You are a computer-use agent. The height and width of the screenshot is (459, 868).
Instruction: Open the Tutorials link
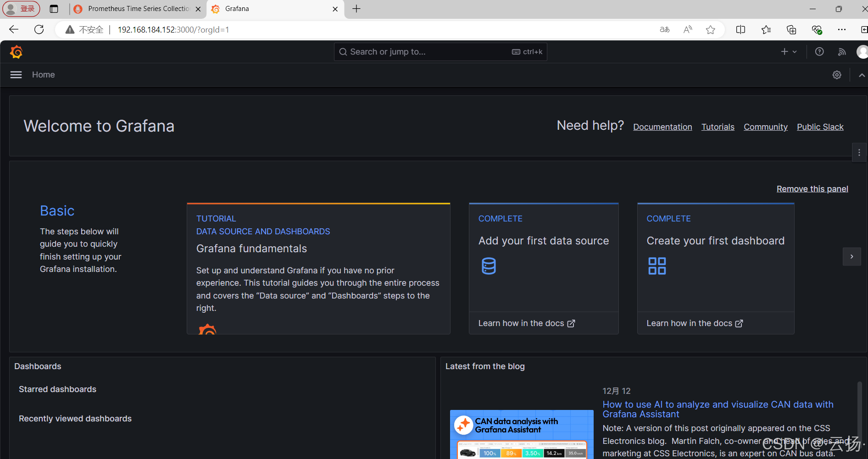tap(718, 127)
